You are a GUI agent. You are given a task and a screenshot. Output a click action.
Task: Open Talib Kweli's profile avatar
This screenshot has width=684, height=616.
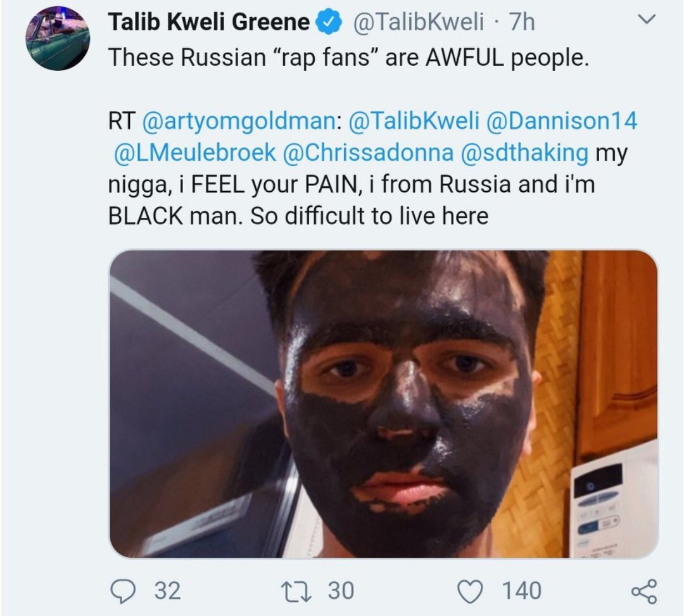coord(58,39)
